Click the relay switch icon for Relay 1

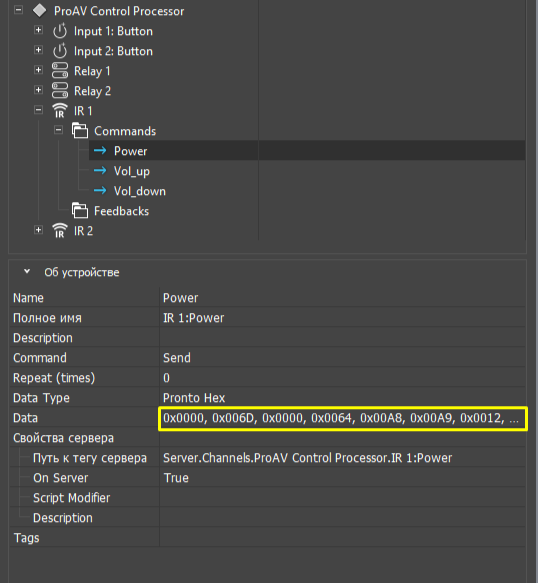pos(60,71)
